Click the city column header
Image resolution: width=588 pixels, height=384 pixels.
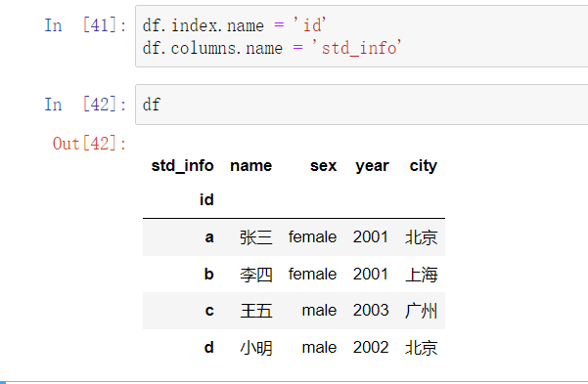click(423, 165)
